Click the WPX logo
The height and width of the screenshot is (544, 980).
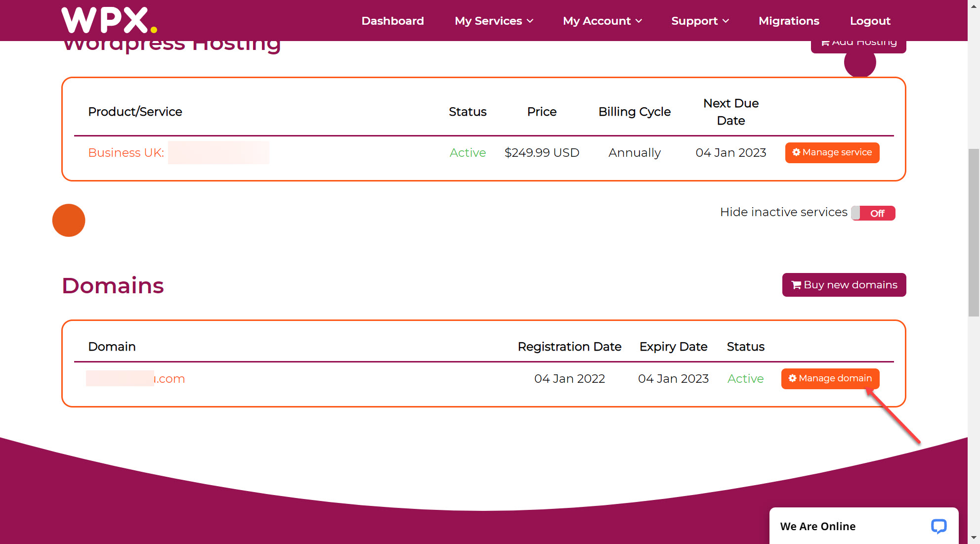point(109,20)
